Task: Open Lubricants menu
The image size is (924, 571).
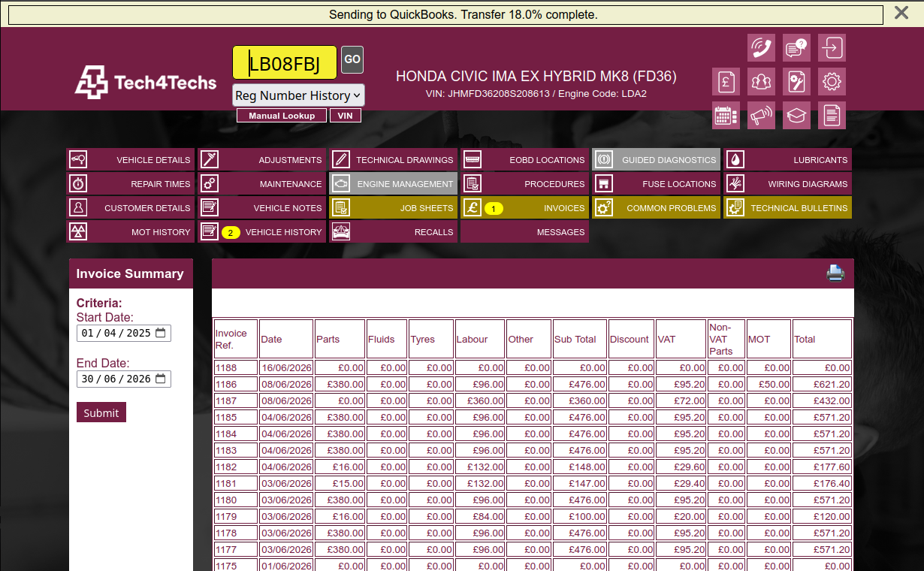Action: [x=787, y=159]
